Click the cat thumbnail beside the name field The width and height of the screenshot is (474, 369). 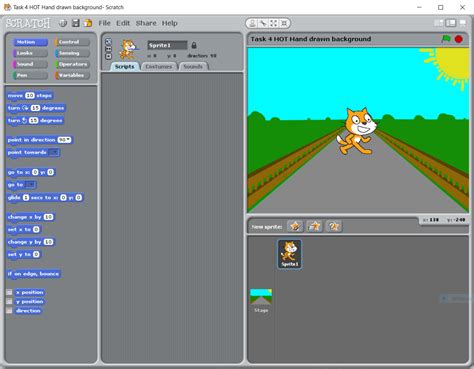128,49
